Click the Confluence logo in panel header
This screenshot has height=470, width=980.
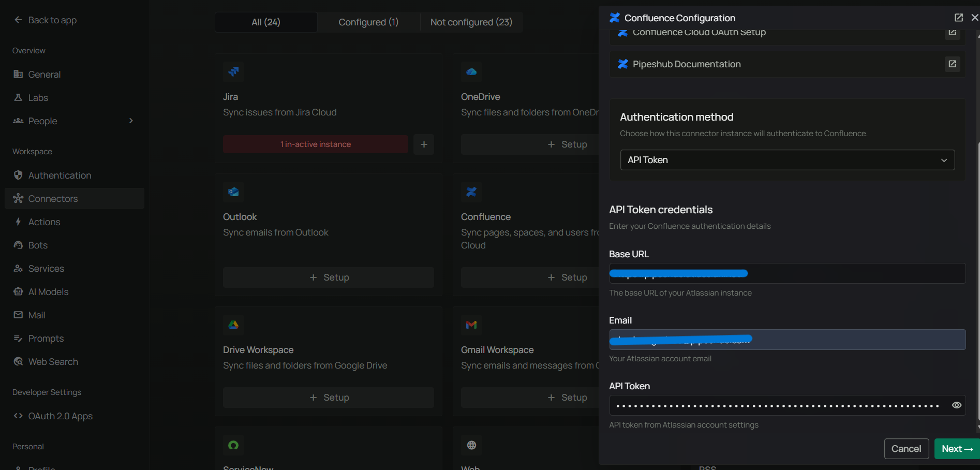(615, 18)
